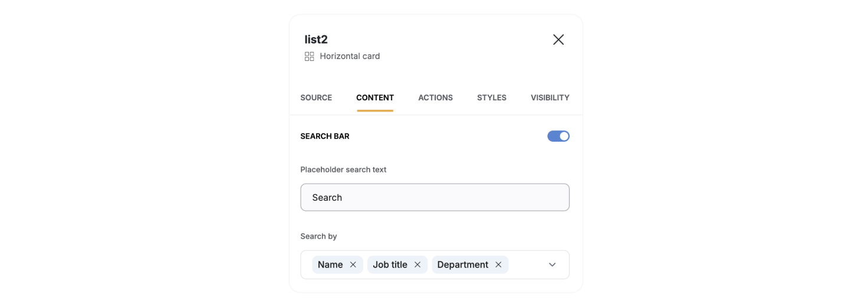
Task: Go to the Styles tab
Action: [491, 97]
